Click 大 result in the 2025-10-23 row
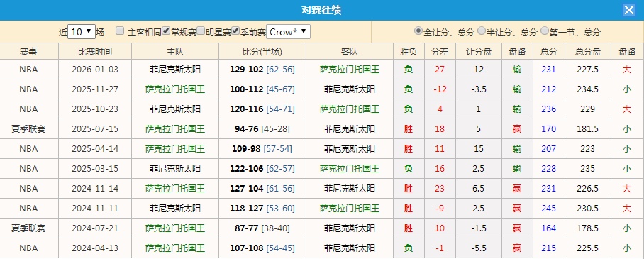Viewport: 644px width, 259px height. (627, 109)
